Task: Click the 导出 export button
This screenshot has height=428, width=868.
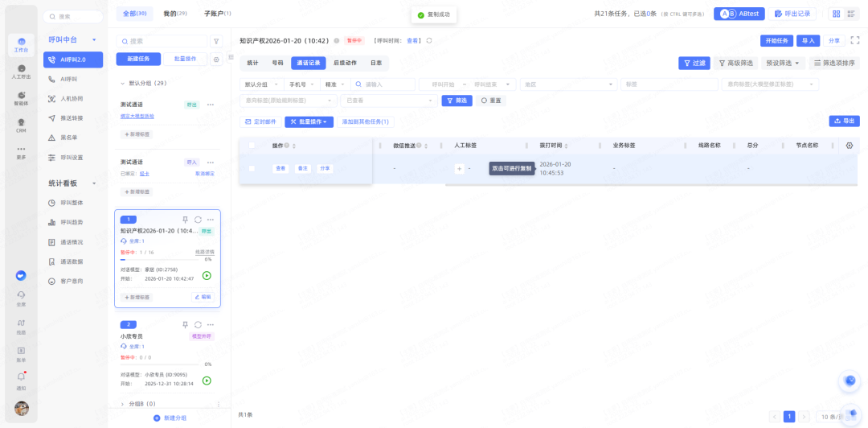Action: click(844, 121)
